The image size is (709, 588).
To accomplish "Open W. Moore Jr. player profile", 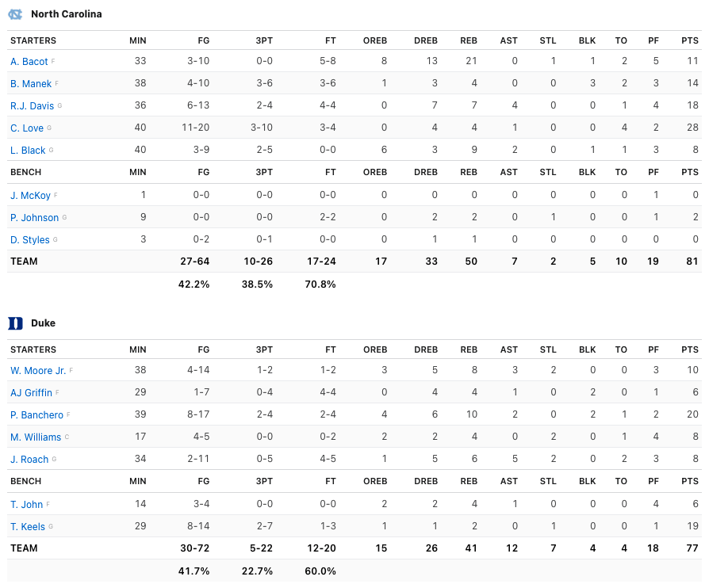I will point(38,371).
